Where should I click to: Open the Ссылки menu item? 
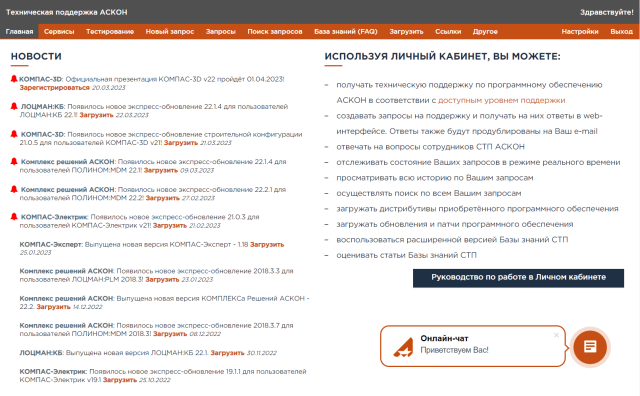(x=448, y=31)
